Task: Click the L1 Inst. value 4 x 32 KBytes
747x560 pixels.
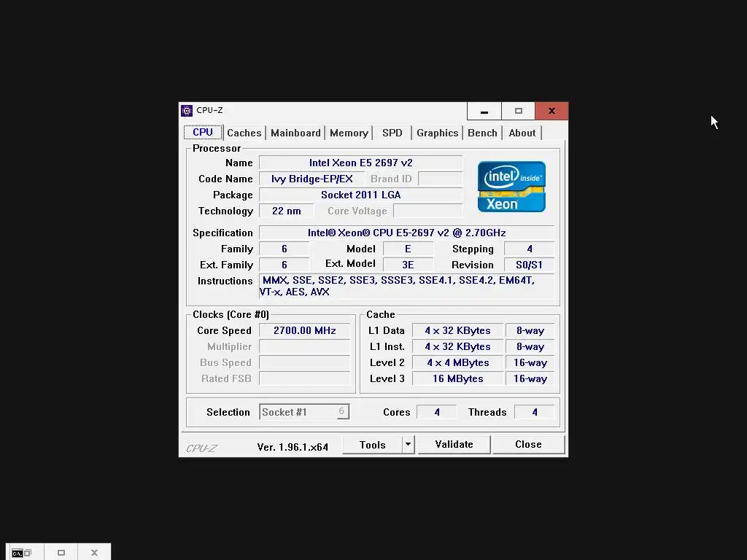Action: 458,346
